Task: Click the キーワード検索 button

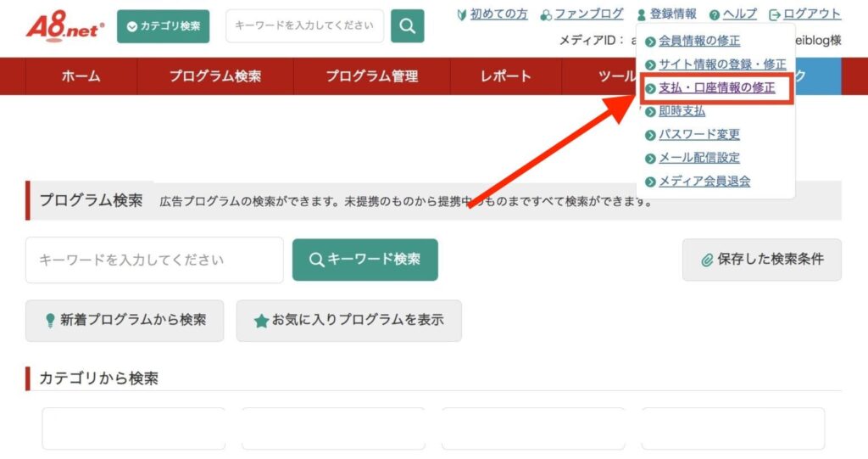Action: click(364, 260)
